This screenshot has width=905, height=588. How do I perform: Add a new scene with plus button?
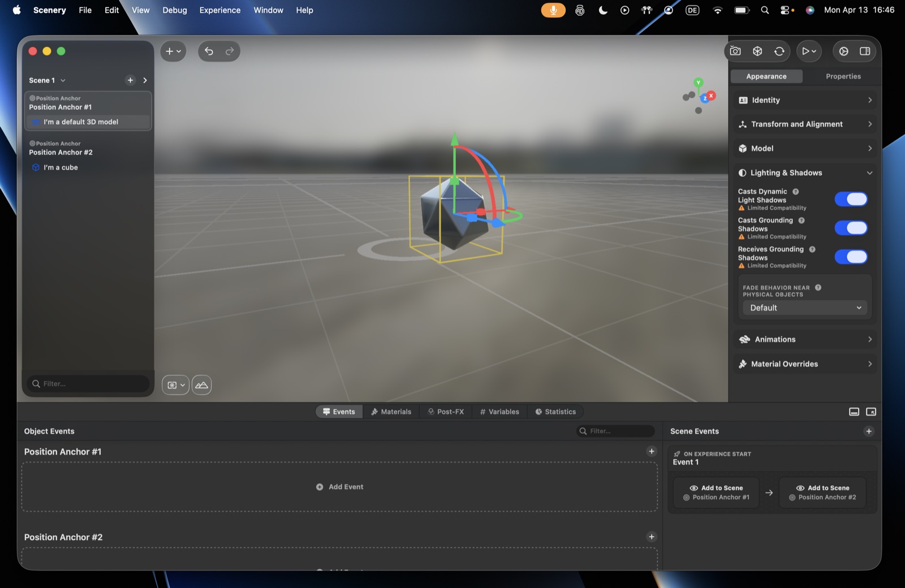131,80
